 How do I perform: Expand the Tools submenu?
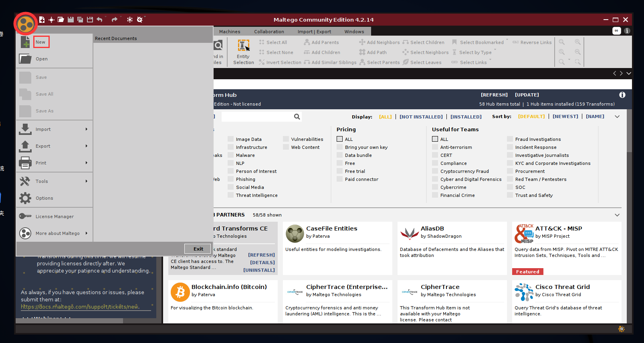(55, 181)
